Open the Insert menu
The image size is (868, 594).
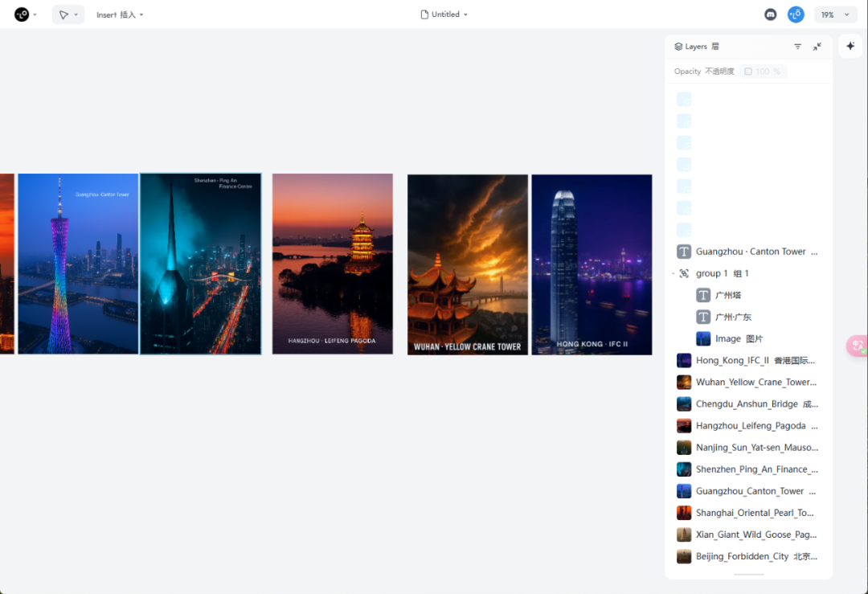click(120, 15)
